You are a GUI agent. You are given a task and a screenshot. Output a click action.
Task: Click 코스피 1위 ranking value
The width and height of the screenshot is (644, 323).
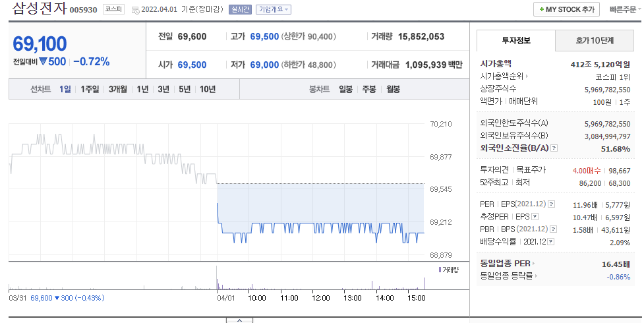tap(613, 77)
